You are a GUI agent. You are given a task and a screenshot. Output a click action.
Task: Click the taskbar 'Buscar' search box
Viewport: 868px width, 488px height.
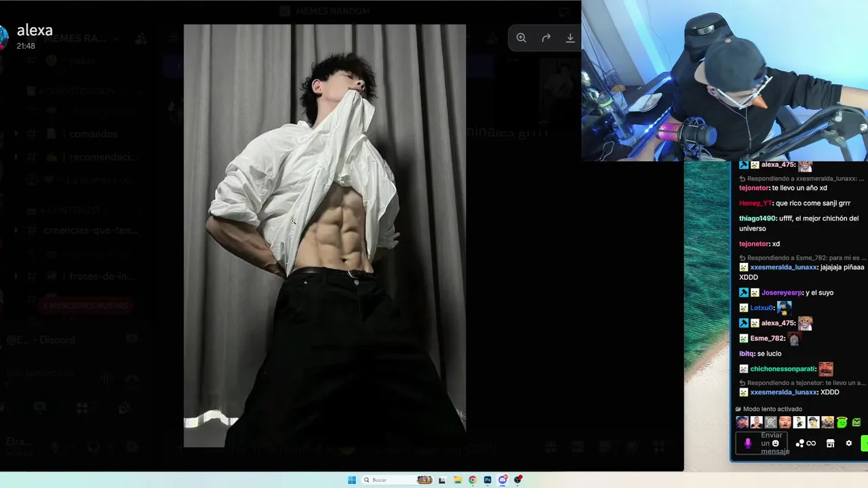point(398,480)
